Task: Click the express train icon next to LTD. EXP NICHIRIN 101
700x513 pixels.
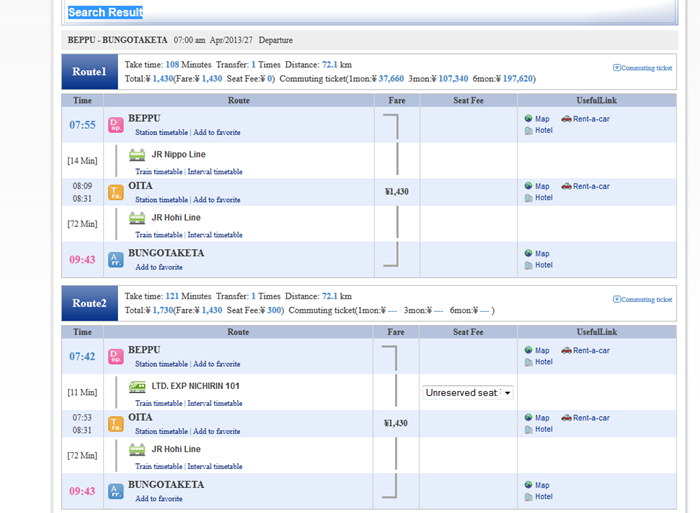Action: [137, 387]
